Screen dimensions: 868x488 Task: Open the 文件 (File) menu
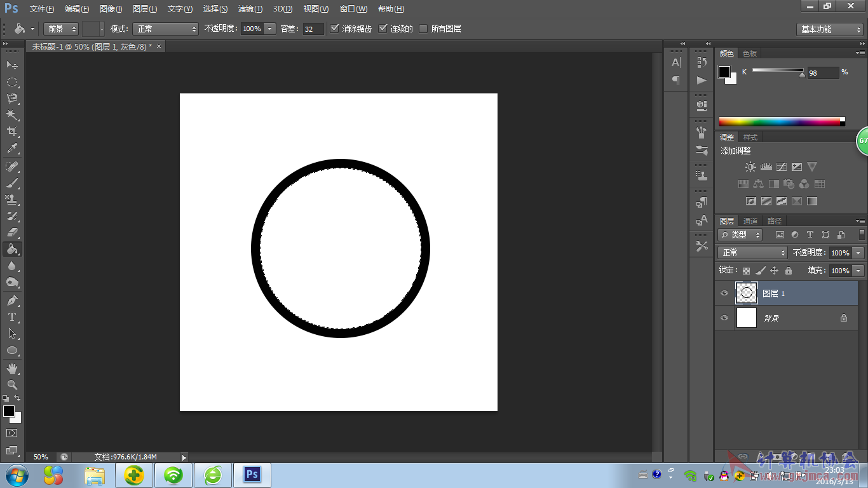(x=42, y=9)
